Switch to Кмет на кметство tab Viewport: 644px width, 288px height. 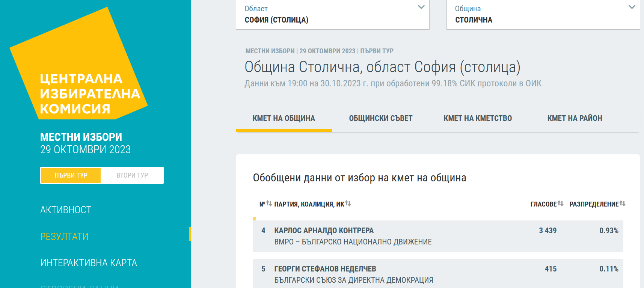[x=477, y=118]
